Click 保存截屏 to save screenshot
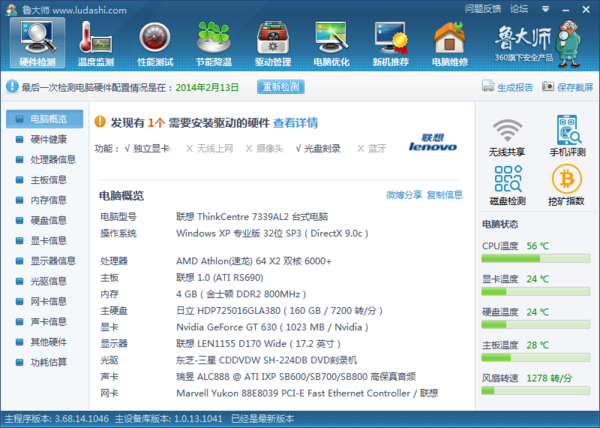Image resolution: width=600 pixels, height=428 pixels. tap(568, 87)
